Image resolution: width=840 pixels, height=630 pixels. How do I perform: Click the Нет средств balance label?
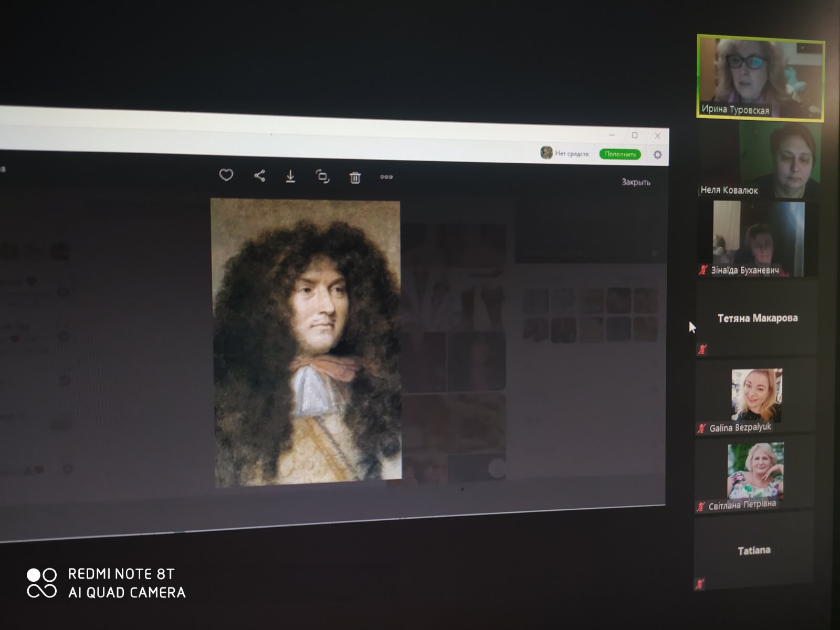pyautogui.click(x=572, y=154)
